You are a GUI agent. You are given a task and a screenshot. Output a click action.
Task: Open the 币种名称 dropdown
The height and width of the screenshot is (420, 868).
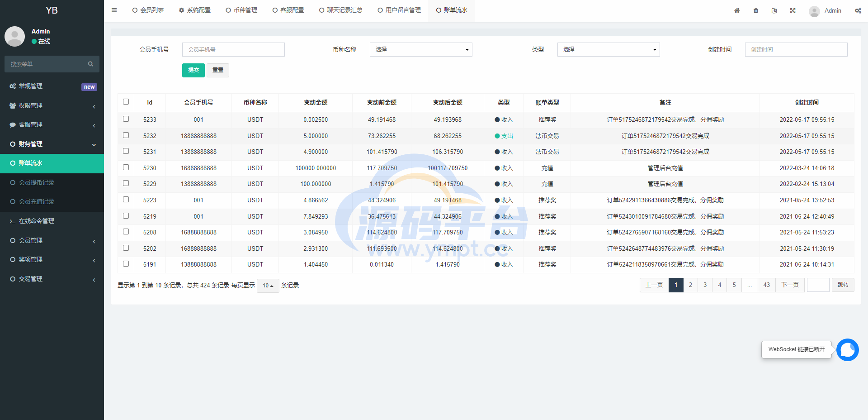(x=421, y=49)
